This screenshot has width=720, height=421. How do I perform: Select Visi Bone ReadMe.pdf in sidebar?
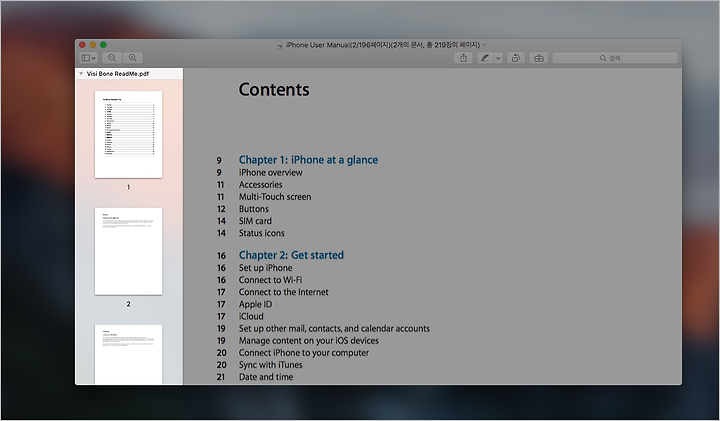(118, 73)
